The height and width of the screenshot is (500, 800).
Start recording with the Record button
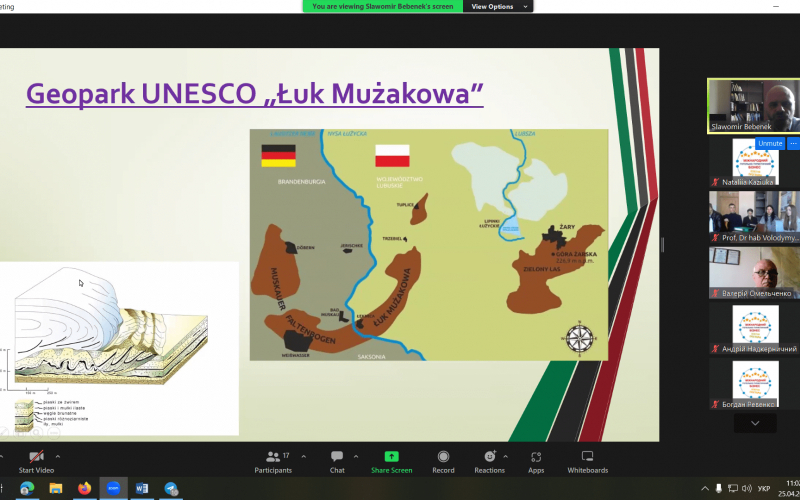point(443,462)
